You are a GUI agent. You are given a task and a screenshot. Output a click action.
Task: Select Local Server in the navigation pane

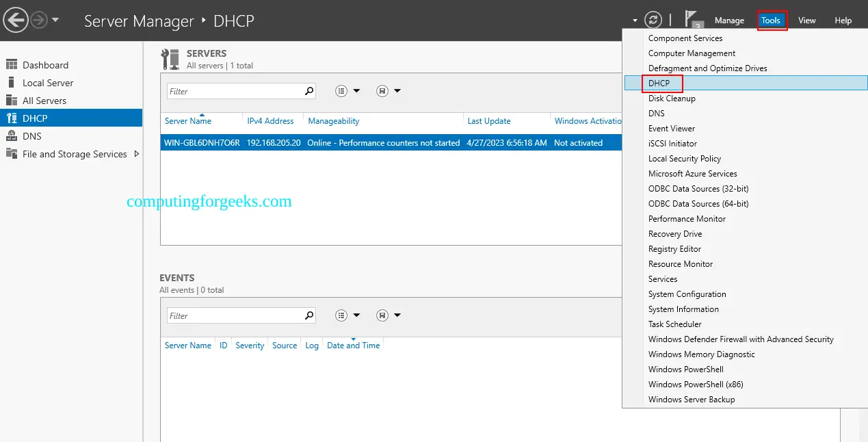tap(47, 82)
